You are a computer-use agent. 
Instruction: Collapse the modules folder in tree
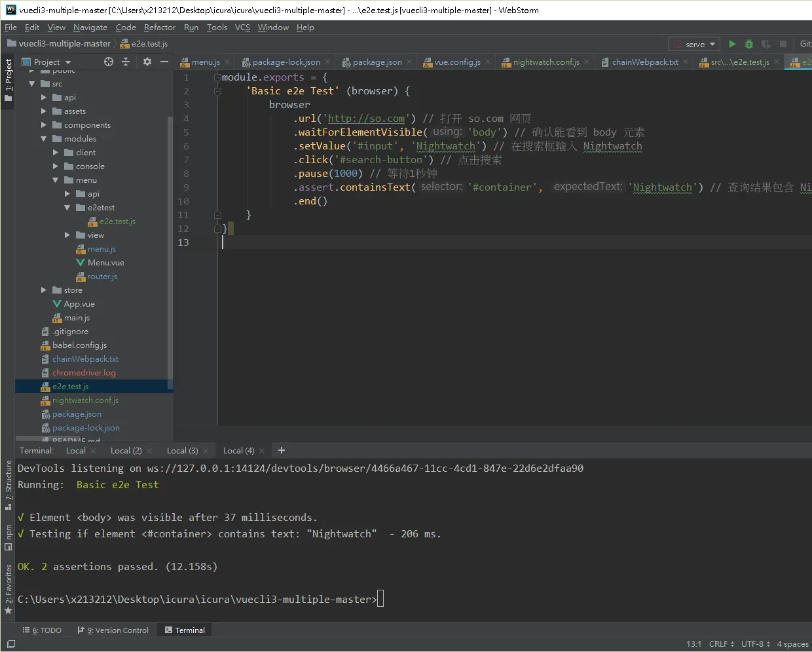44,139
